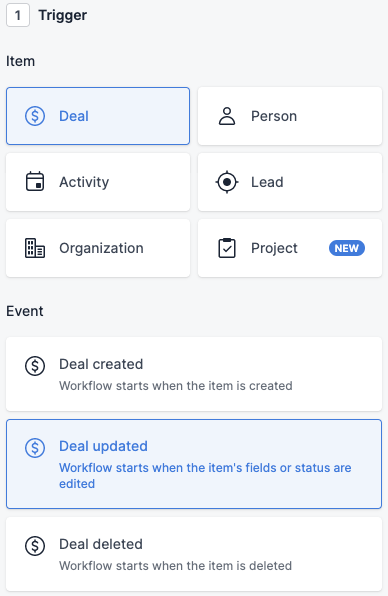
Task: Click the Deal created dollar icon
Action: [35, 366]
